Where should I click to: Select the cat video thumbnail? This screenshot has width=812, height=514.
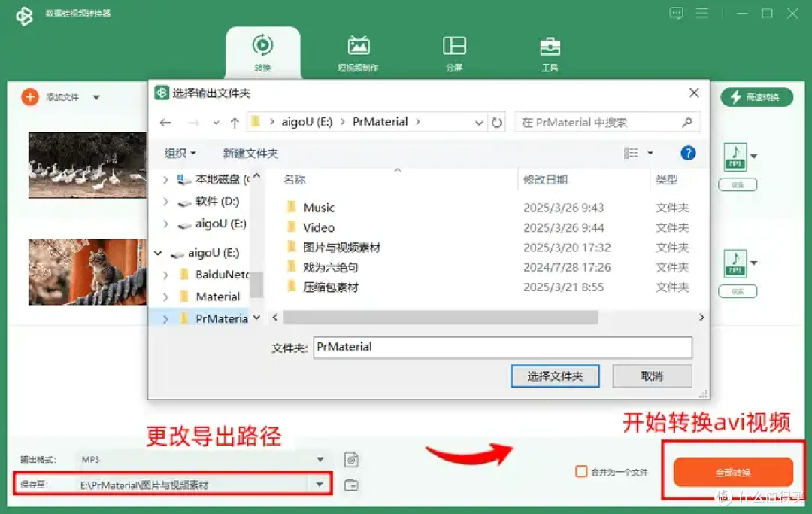pyautogui.click(x=87, y=272)
